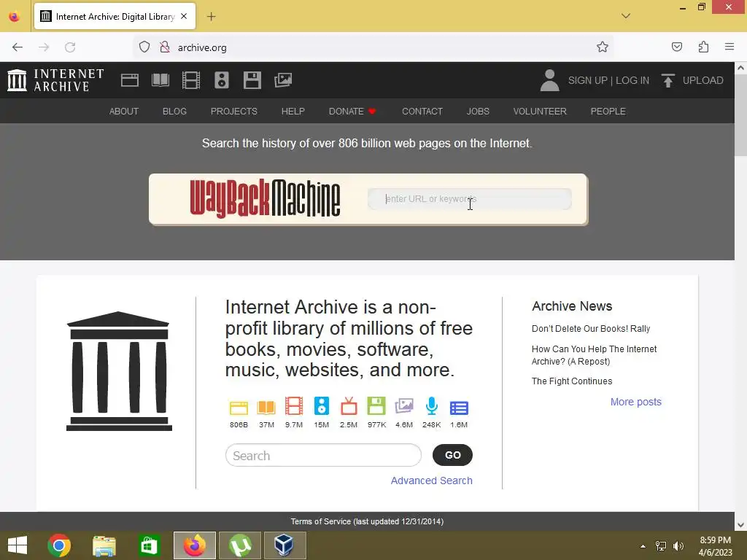Open the BLOG menu item
Image resolution: width=747 pixels, height=560 pixels.
click(174, 112)
